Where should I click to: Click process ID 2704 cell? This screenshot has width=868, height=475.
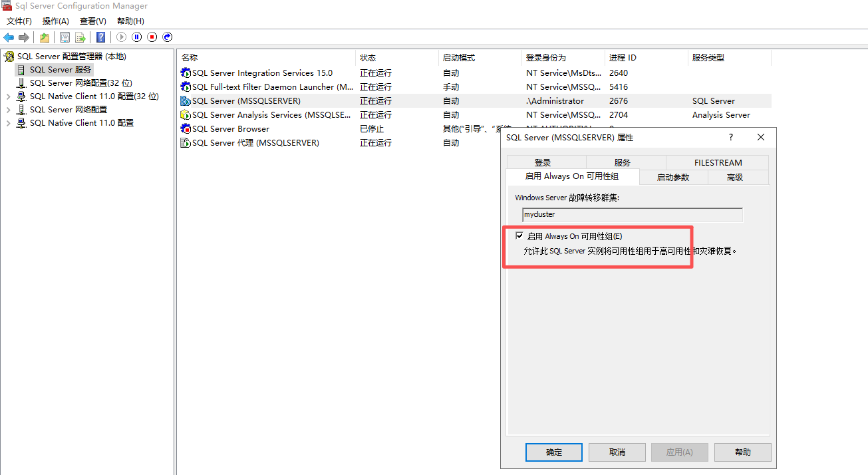(x=619, y=115)
